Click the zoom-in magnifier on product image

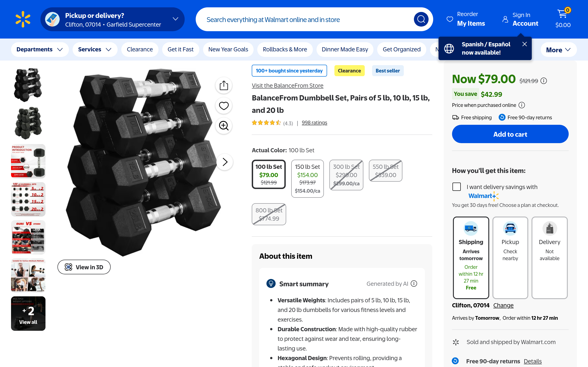[x=223, y=126]
